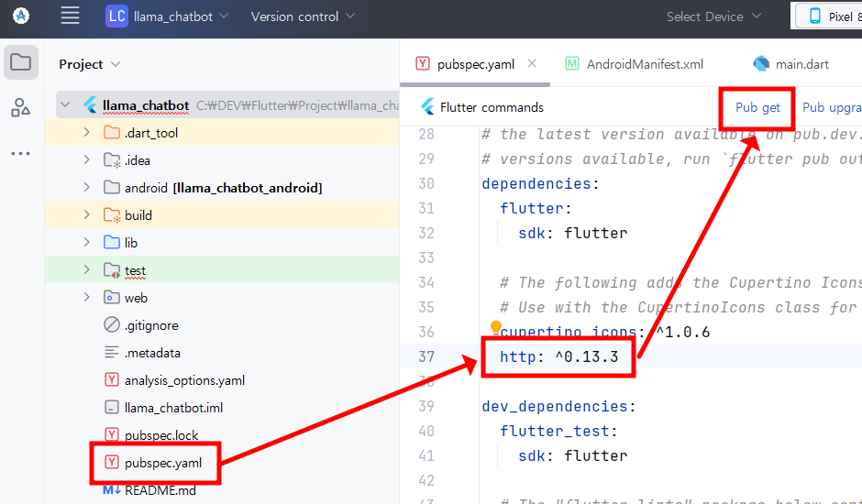Open the Project view dropdown
The height and width of the screenshot is (504, 862).
pos(90,64)
